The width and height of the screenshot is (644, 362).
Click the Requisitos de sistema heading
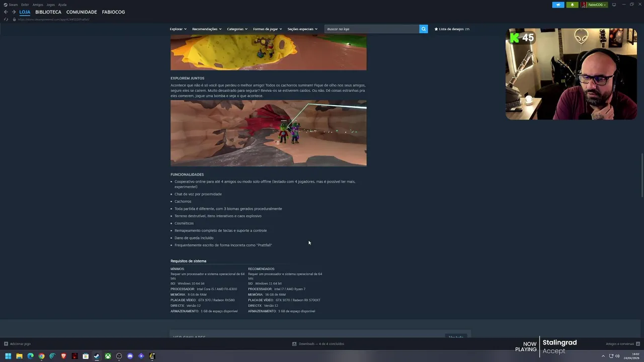click(188, 261)
